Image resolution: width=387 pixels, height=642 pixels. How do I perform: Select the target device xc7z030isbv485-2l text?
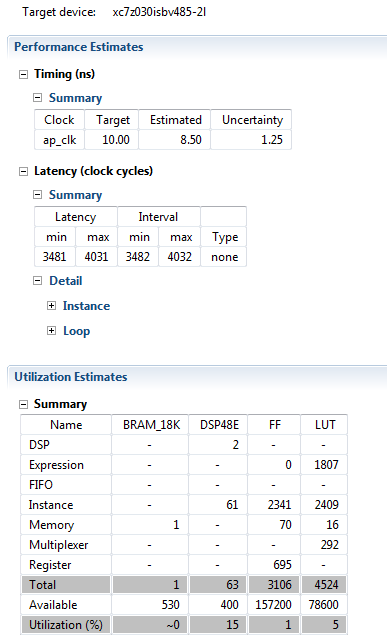[159, 12]
